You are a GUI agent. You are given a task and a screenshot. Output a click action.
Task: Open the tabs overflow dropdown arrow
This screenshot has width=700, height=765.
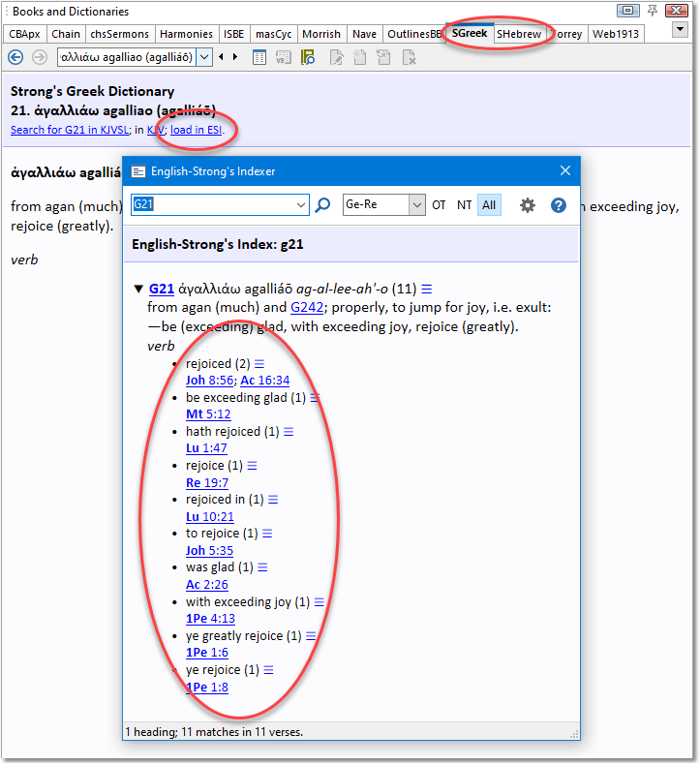[680, 30]
